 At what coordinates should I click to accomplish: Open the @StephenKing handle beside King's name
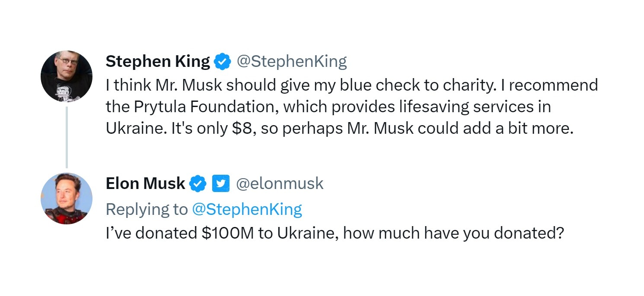coord(291,62)
